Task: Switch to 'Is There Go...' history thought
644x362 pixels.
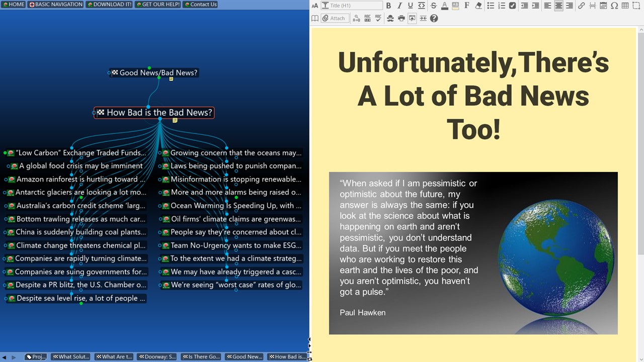Action: 201,357
